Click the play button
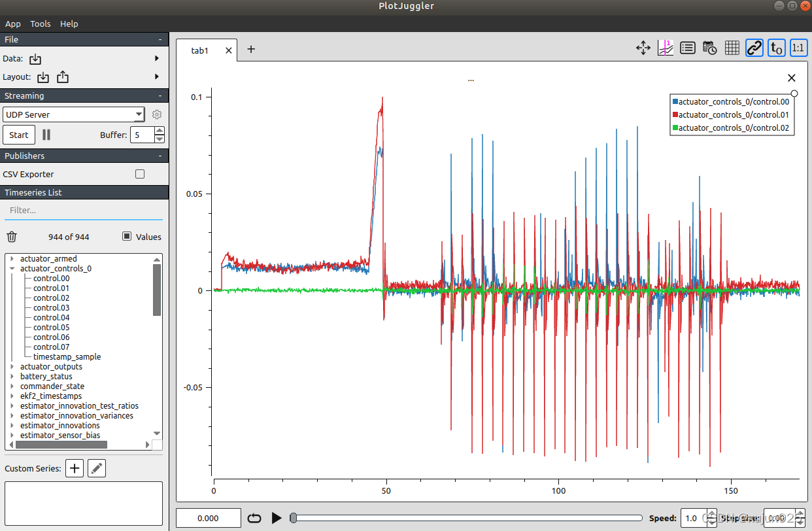812x531 pixels. pyautogui.click(x=277, y=518)
